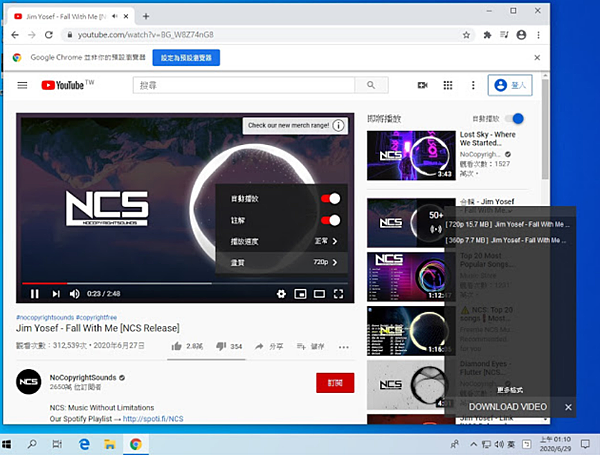
Task: Expand playback speed submenu
Action: [x=282, y=241]
